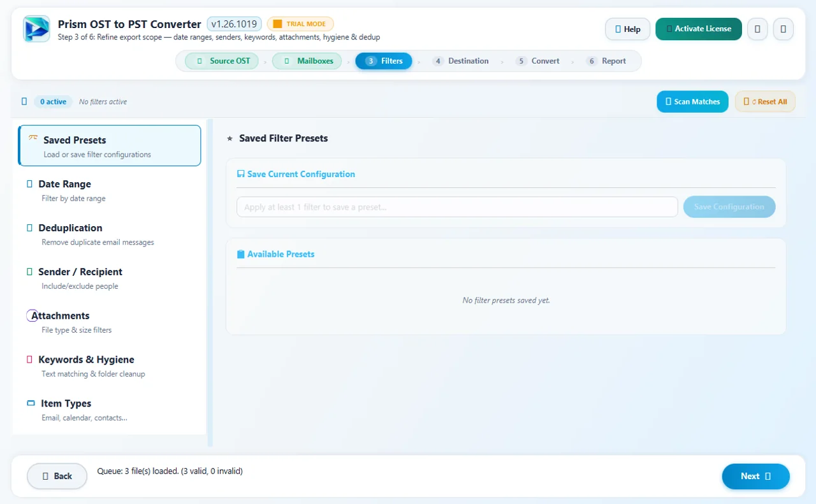Click the Keywords & Hygiene sidebar icon
816x504 pixels.
coord(29,359)
